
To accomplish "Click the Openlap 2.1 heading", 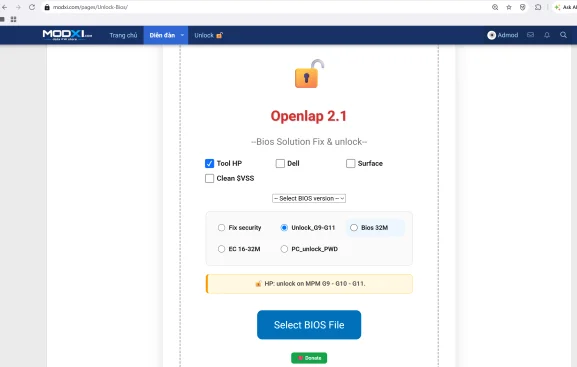I will 309,116.
